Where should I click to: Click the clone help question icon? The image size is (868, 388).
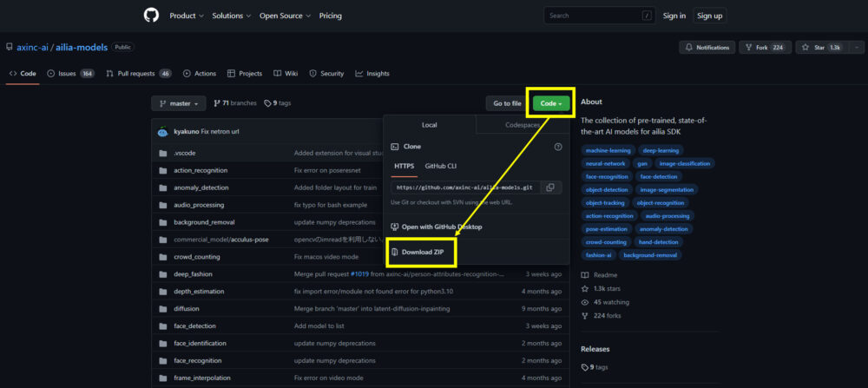point(558,147)
